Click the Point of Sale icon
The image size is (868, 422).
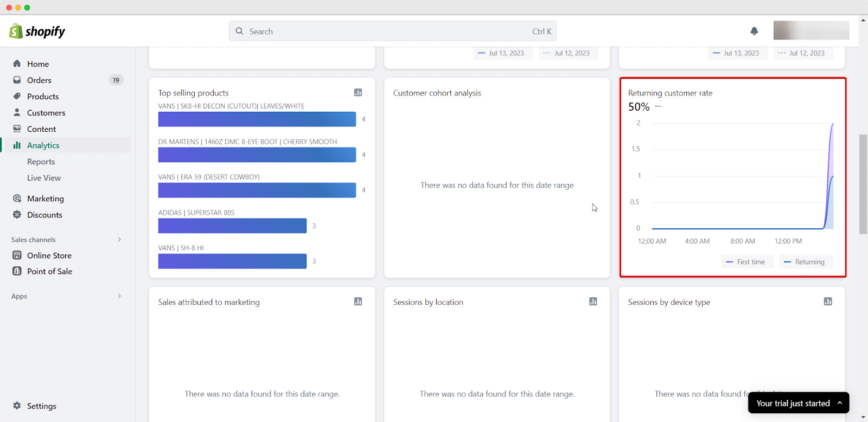pos(17,271)
